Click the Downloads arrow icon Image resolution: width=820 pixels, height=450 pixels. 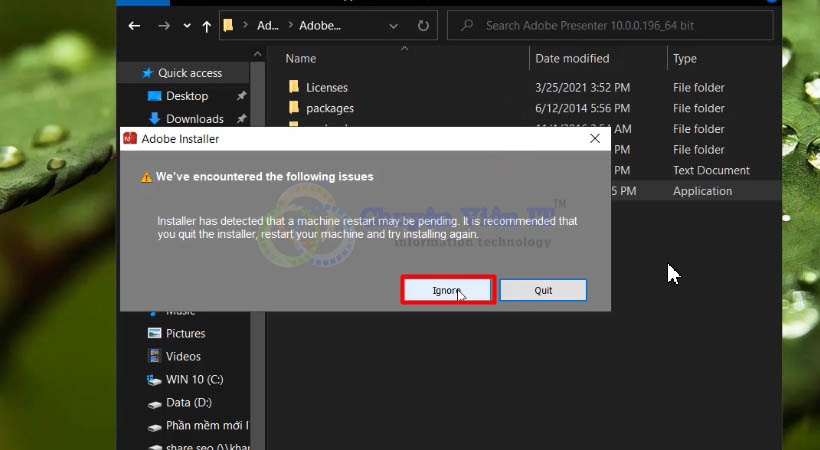pyautogui.click(x=154, y=118)
